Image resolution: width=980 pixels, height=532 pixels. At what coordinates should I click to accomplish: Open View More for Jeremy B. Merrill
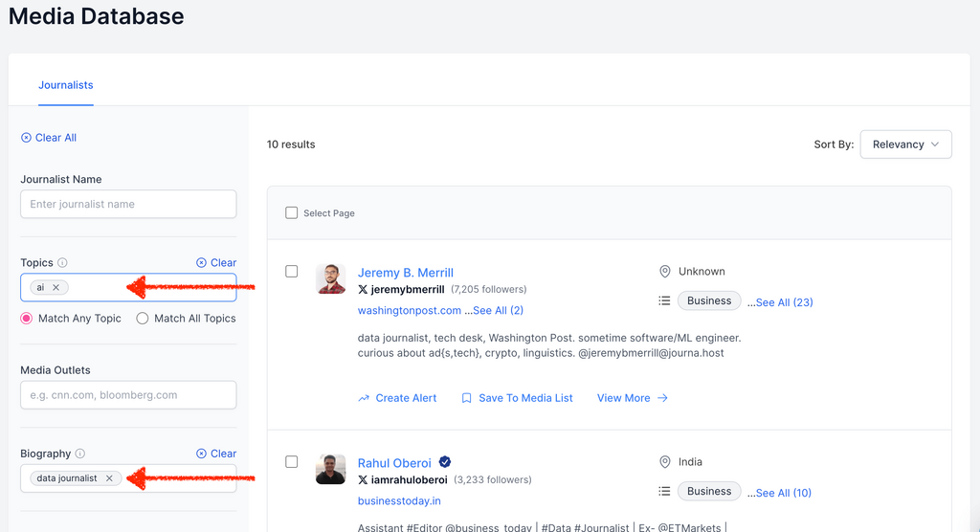point(632,398)
